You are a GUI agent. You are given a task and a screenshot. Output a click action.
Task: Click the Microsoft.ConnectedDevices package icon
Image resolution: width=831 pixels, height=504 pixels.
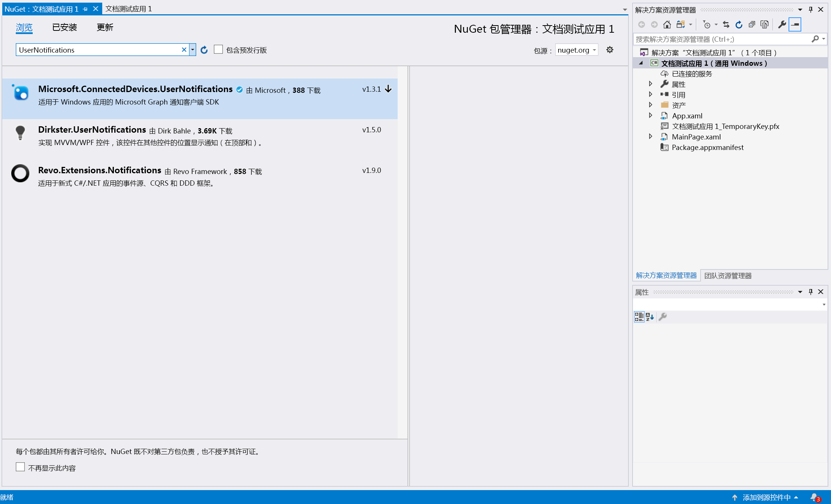(x=21, y=92)
